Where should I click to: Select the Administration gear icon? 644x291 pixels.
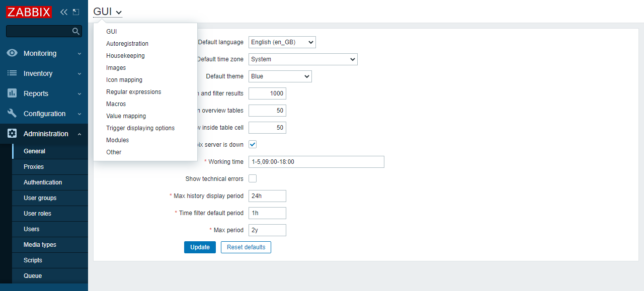coord(12,133)
